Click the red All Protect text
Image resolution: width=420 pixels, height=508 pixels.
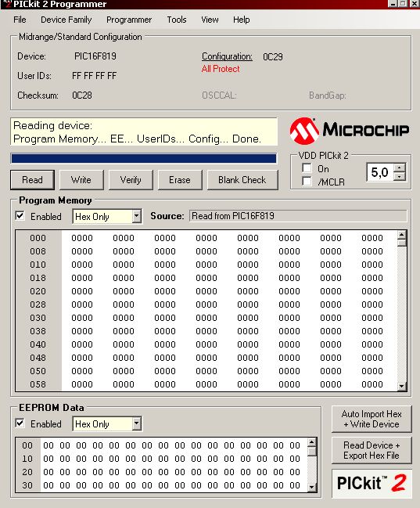click(x=221, y=69)
